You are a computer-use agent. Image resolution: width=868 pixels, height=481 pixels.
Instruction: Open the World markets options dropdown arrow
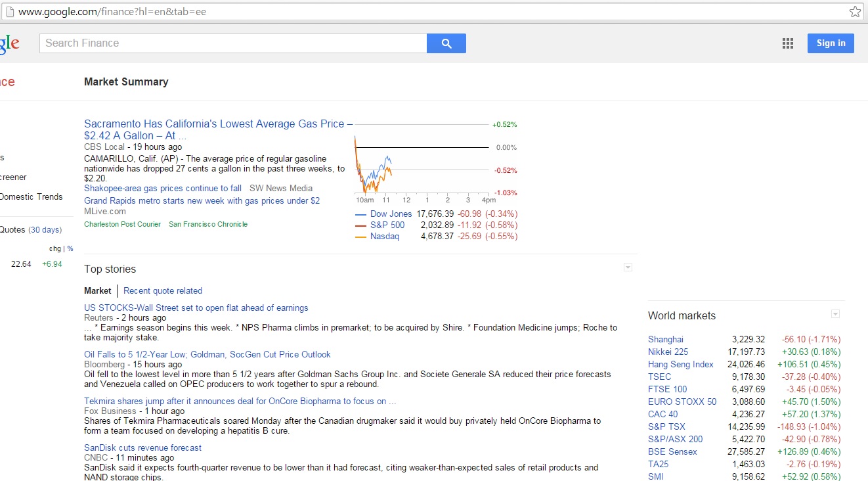click(835, 313)
